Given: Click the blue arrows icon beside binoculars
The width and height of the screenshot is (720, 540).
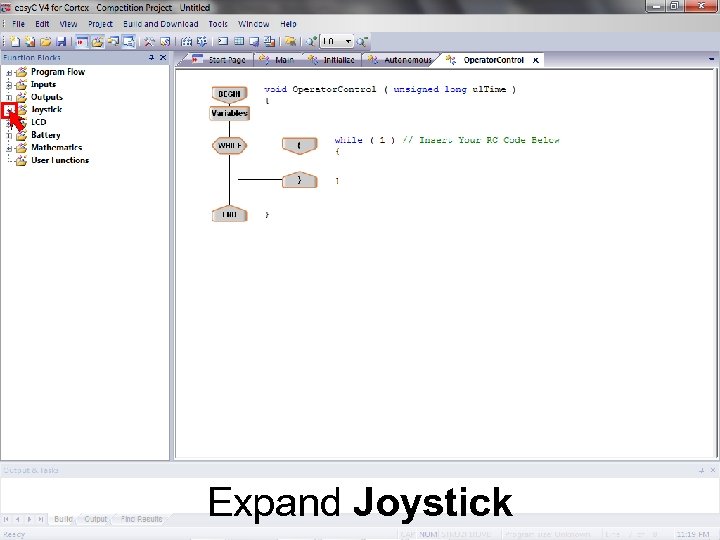Looking at the screenshot, I should (202, 42).
